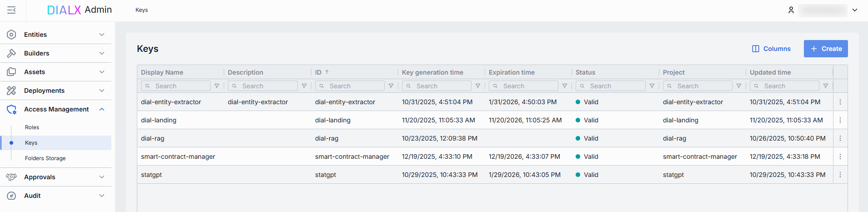Select the smart-contract-manager key row

coord(178,156)
